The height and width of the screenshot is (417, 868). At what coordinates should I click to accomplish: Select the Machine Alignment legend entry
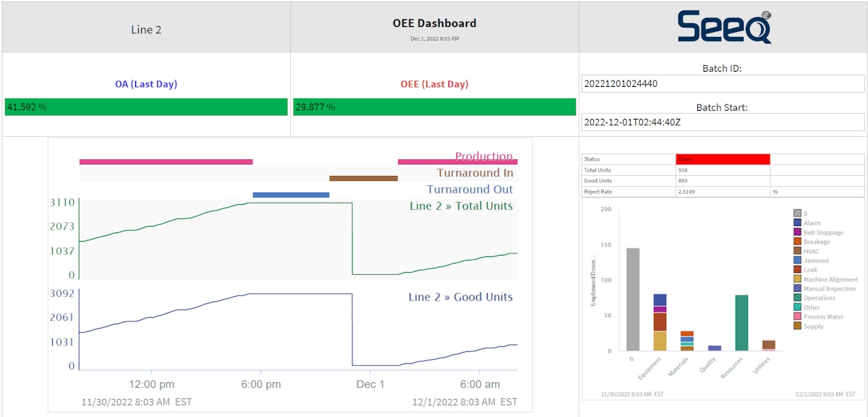pos(830,279)
